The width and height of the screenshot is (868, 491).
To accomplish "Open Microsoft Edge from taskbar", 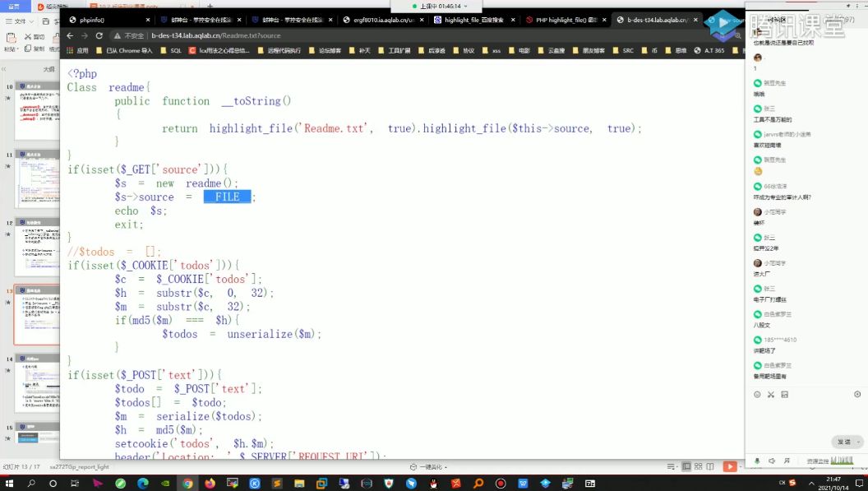I will tap(143, 484).
